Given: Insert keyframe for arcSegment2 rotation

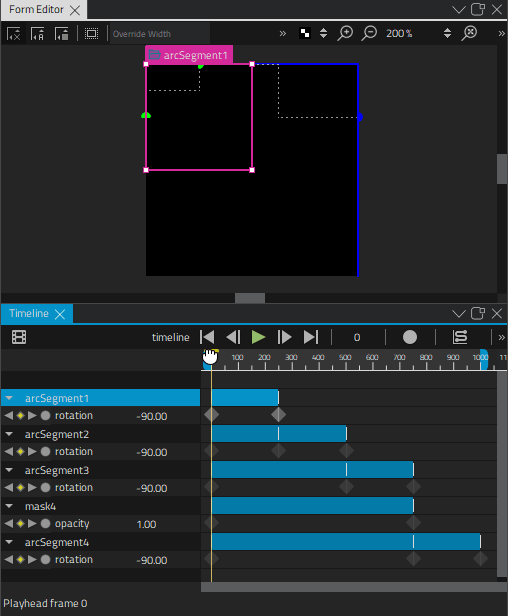Looking at the screenshot, I should (20, 451).
